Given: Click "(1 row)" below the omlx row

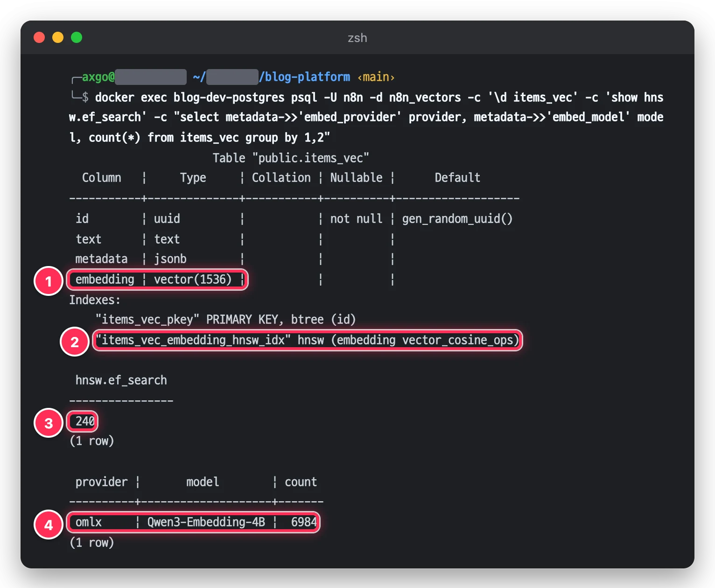Looking at the screenshot, I should pos(92,543).
